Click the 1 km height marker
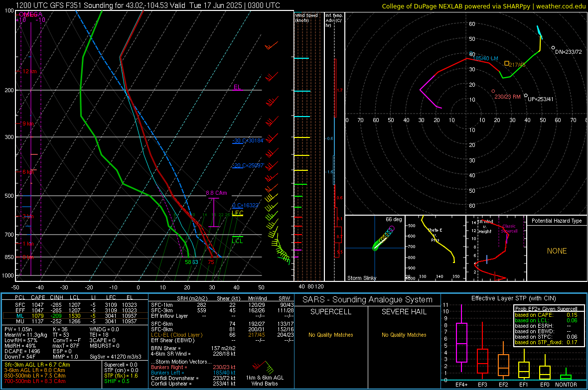588x390 pixels. point(28,244)
